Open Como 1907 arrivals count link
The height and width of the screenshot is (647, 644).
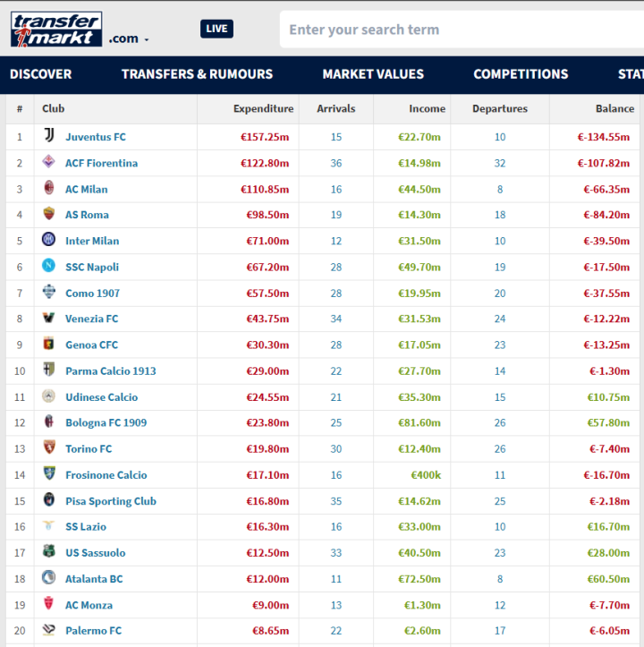coord(336,294)
